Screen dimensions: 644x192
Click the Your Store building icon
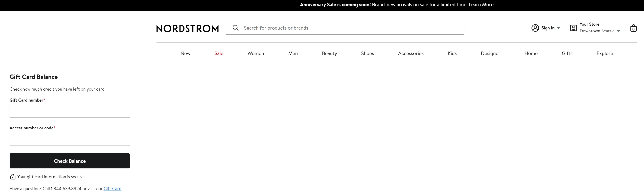click(x=573, y=28)
